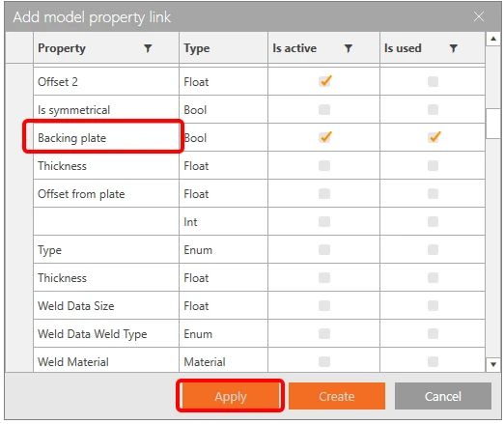Image resolution: width=504 pixels, height=424 pixels.
Task: Click the vertical scrollbar thumb
Action: [x=493, y=124]
